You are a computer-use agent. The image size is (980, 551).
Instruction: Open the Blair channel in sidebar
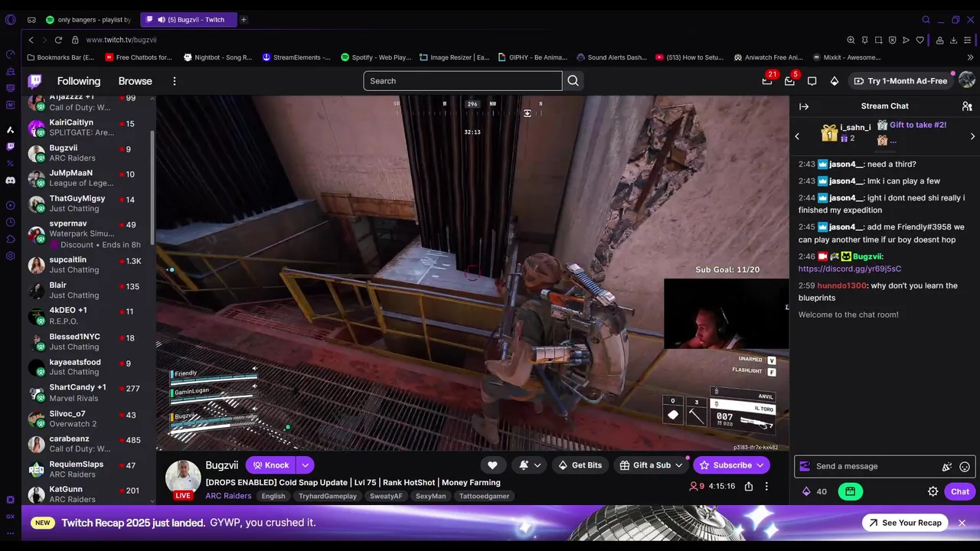click(x=87, y=290)
